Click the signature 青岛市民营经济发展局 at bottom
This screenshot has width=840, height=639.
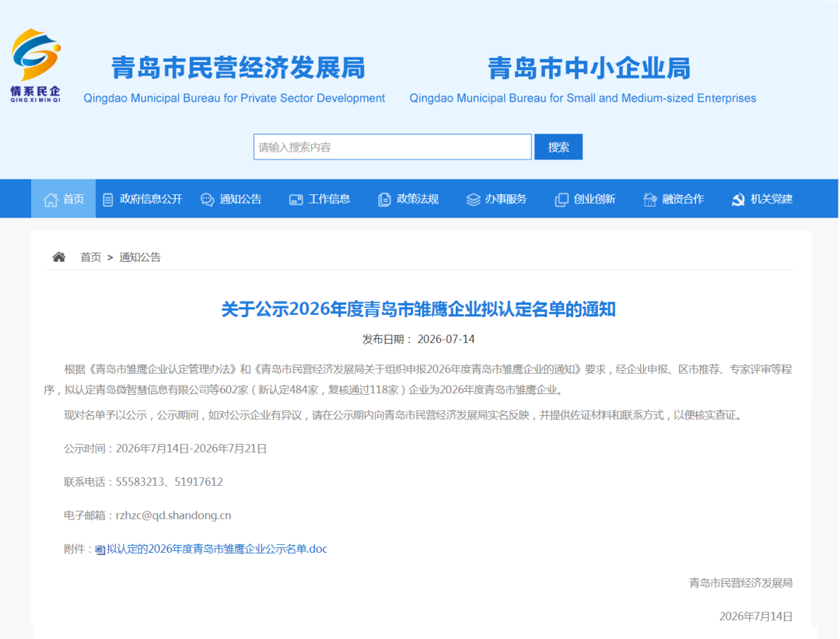(741, 583)
